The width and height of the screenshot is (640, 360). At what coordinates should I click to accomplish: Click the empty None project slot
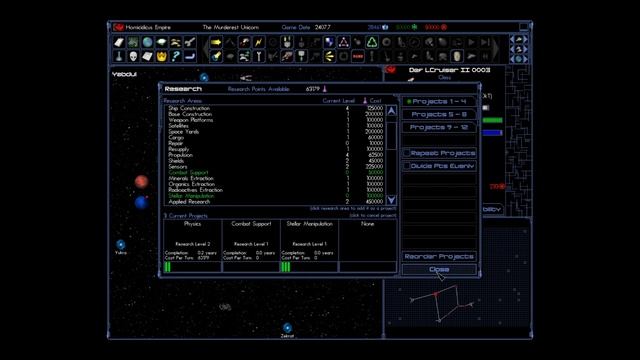[367, 241]
